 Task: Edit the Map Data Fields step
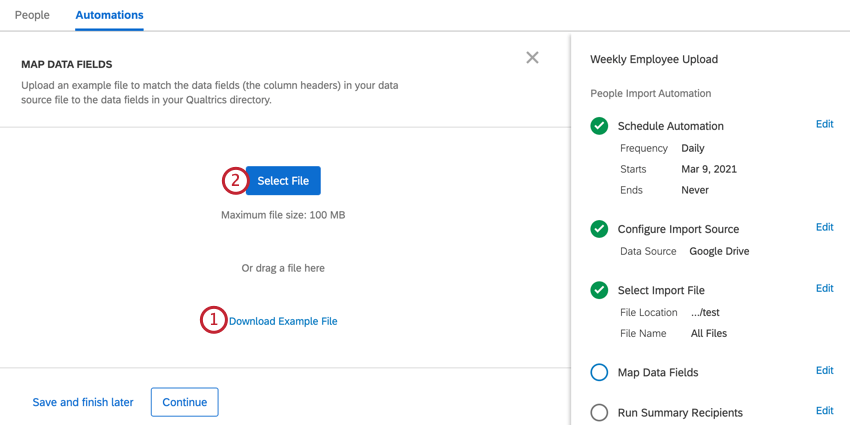pyautogui.click(x=825, y=370)
